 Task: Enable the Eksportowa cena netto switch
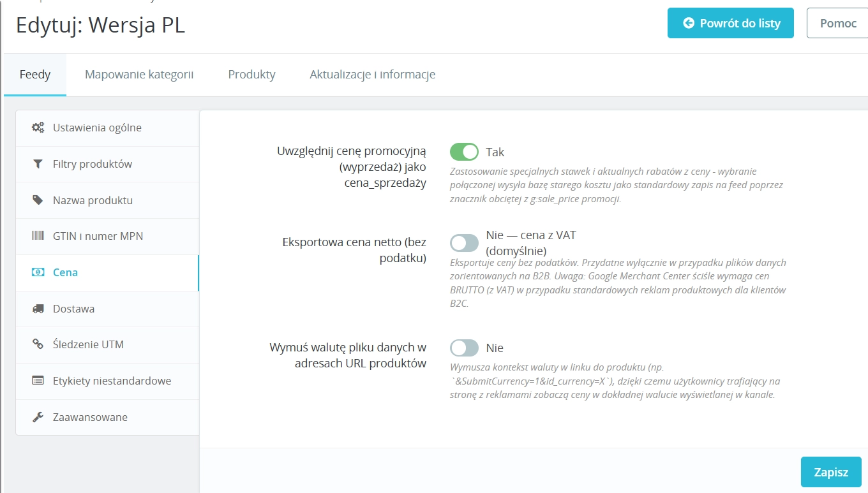pos(464,242)
